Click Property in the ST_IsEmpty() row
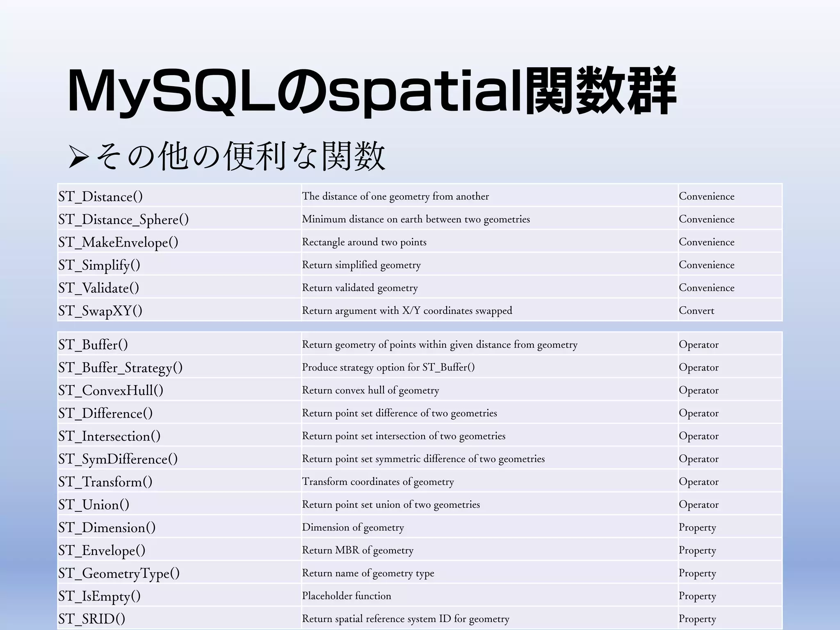 (x=697, y=596)
